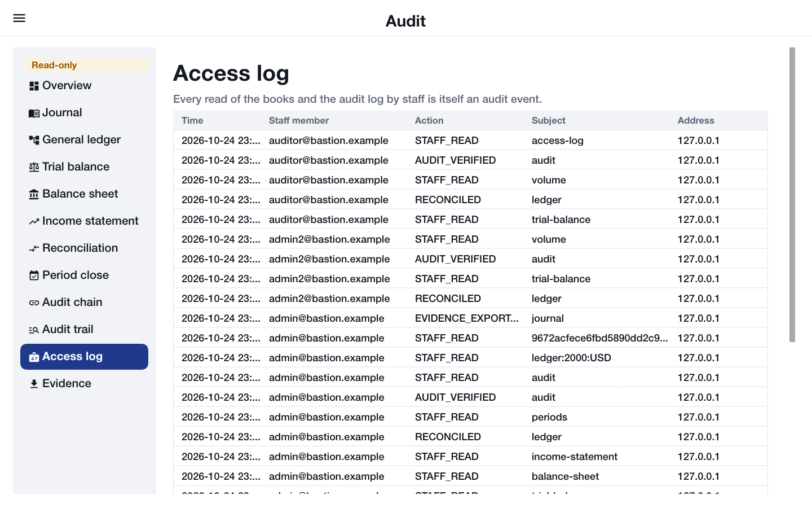The height and width of the screenshot is (508, 812).
Task: Open the Audit chain view
Action: tap(84, 303)
